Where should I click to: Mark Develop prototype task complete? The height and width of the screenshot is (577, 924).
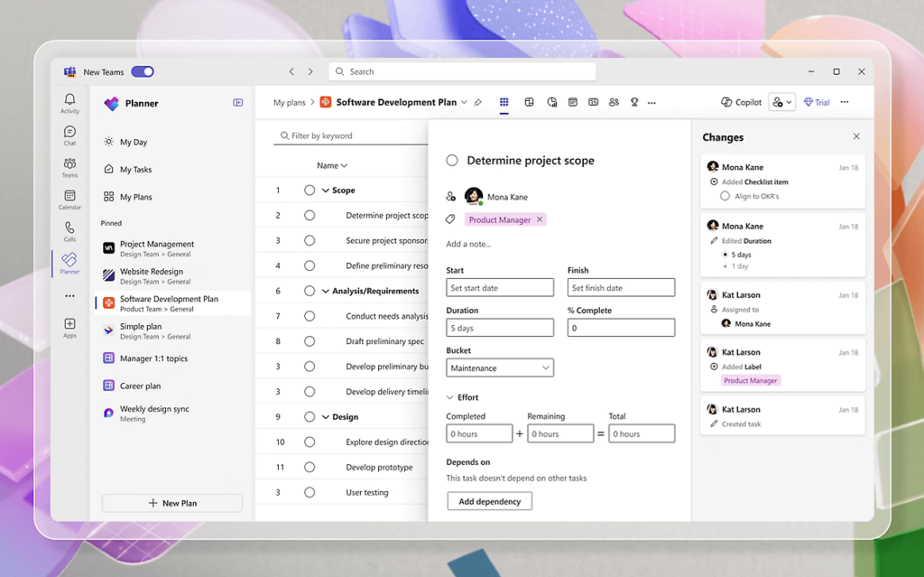tap(310, 467)
